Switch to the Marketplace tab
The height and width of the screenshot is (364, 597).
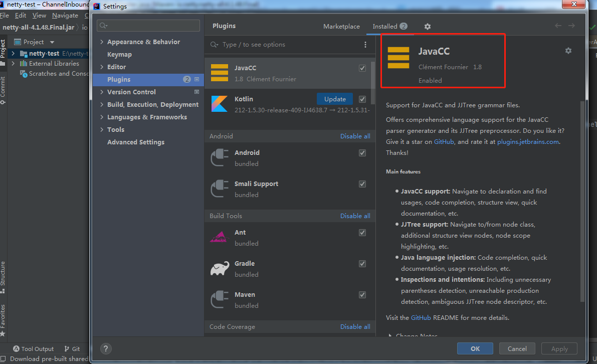[341, 26]
